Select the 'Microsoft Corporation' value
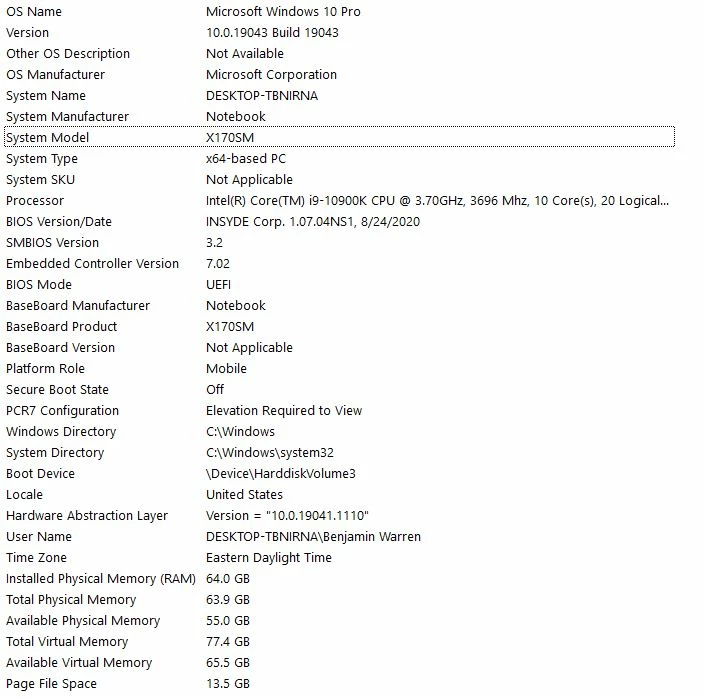This screenshot has width=704, height=697. coord(272,75)
